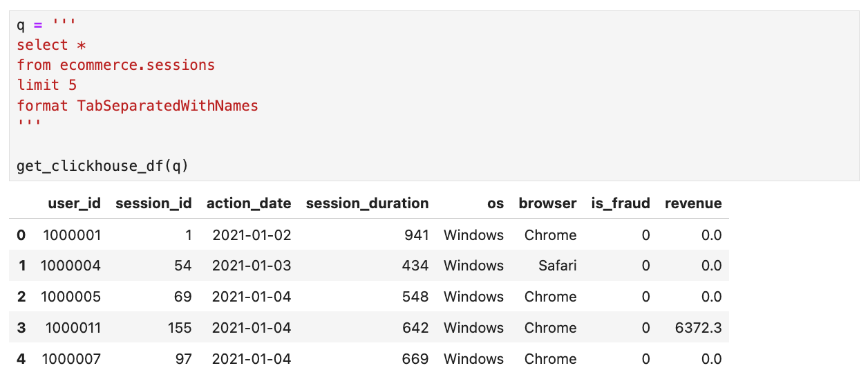Click the is_fraud column header
This screenshot has width=868, height=386.
click(621, 203)
